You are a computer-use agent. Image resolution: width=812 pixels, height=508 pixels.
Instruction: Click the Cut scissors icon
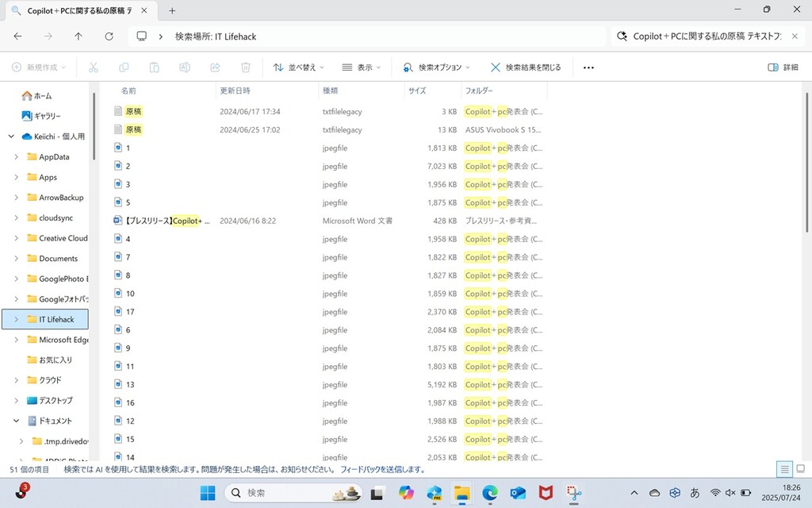(x=94, y=67)
